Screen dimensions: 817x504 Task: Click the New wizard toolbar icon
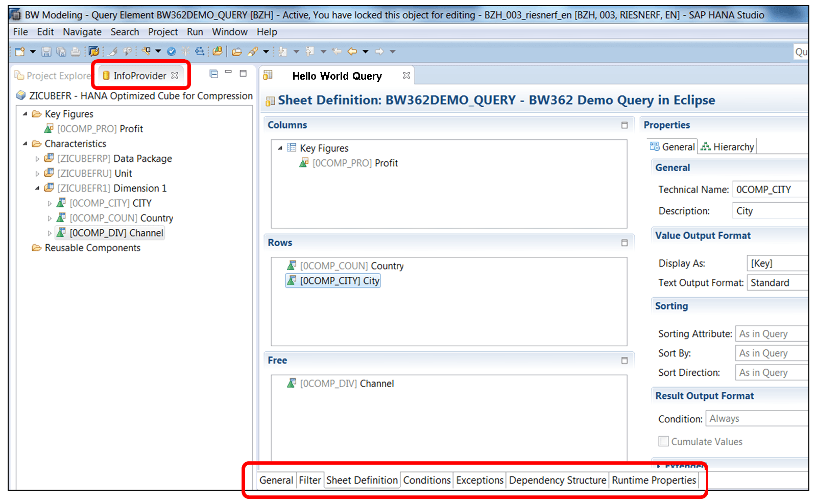20,52
